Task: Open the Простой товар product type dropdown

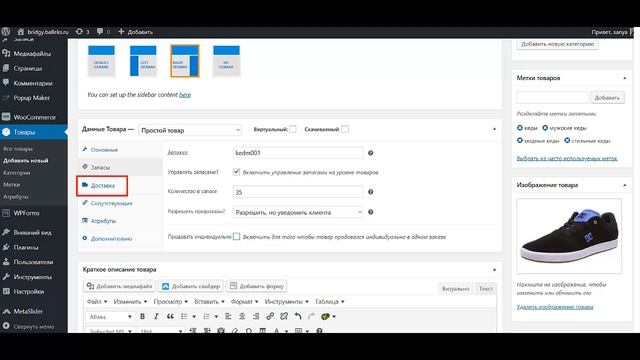Action: click(x=190, y=130)
